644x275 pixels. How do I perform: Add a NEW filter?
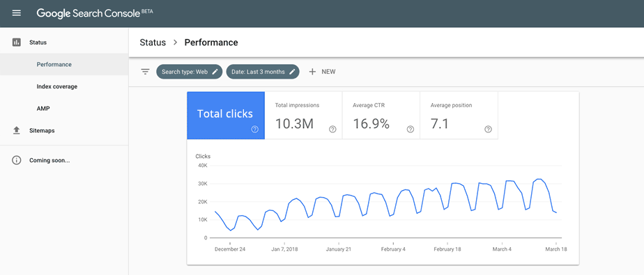pos(322,72)
